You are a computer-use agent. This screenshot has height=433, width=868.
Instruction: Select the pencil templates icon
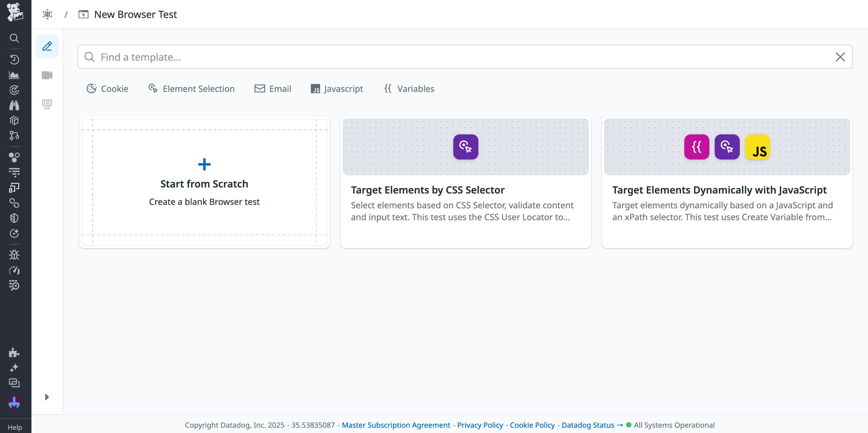tap(47, 46)
